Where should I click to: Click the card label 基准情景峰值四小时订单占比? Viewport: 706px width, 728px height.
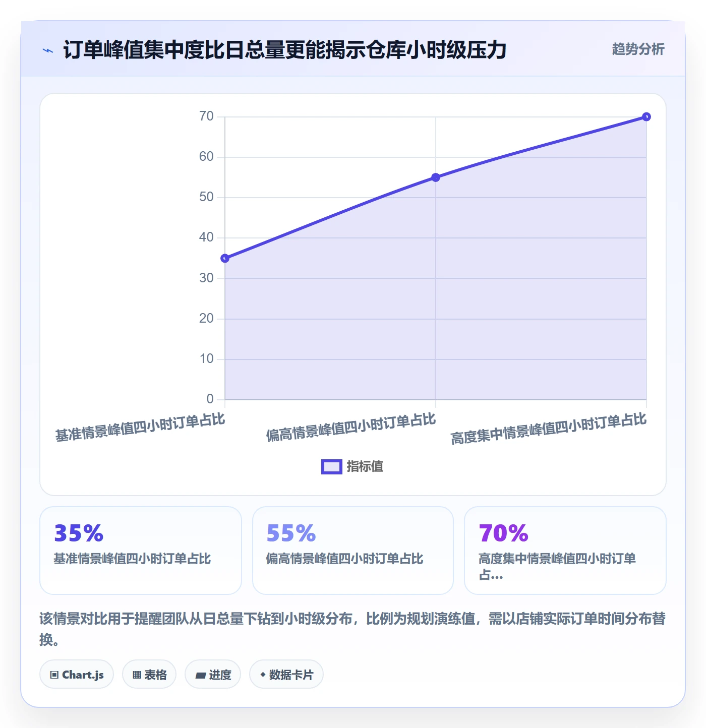click(x=132, y=559)
